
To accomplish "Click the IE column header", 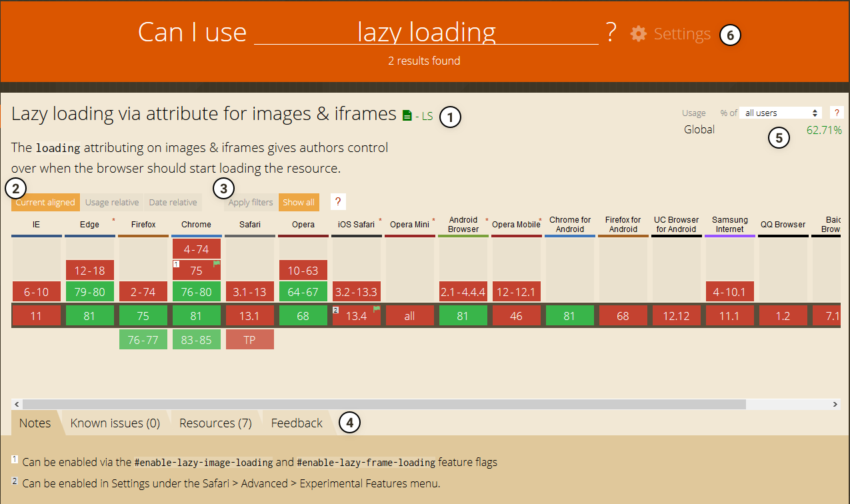I will [37, 225].
